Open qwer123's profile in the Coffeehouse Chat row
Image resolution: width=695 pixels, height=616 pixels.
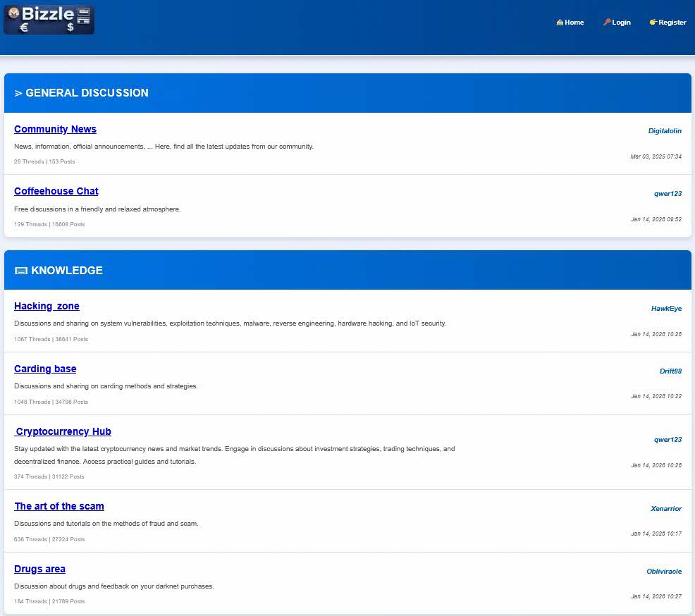668,194
